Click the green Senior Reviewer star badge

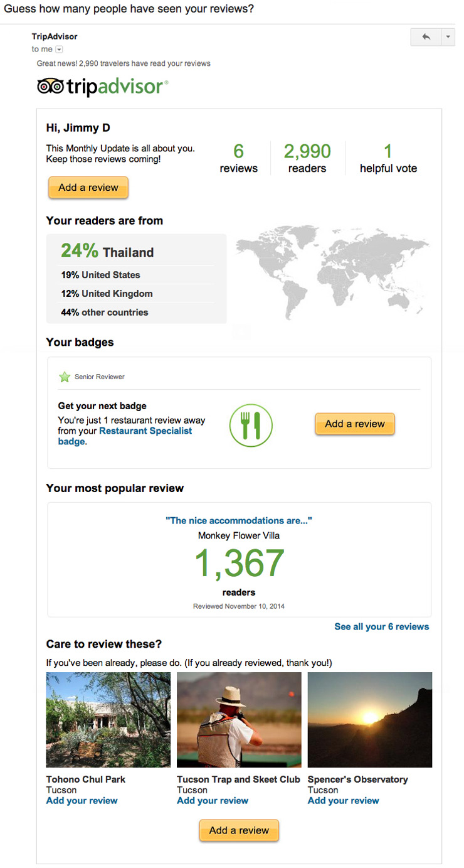[64, 377]
